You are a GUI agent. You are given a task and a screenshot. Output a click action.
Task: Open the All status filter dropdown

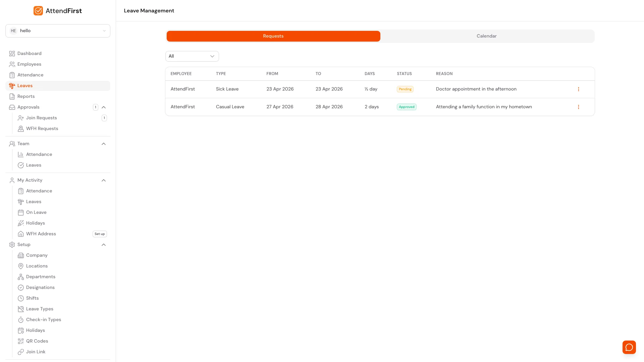192,56
